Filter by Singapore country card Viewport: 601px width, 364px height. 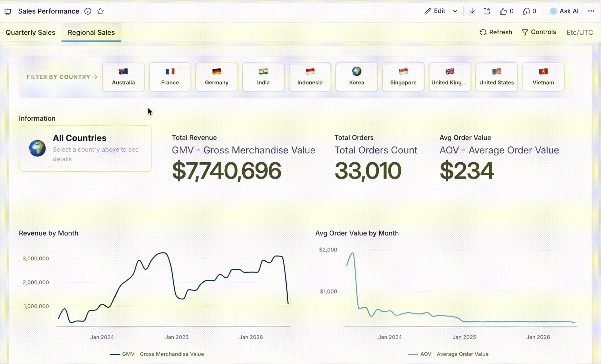(403, 77)
